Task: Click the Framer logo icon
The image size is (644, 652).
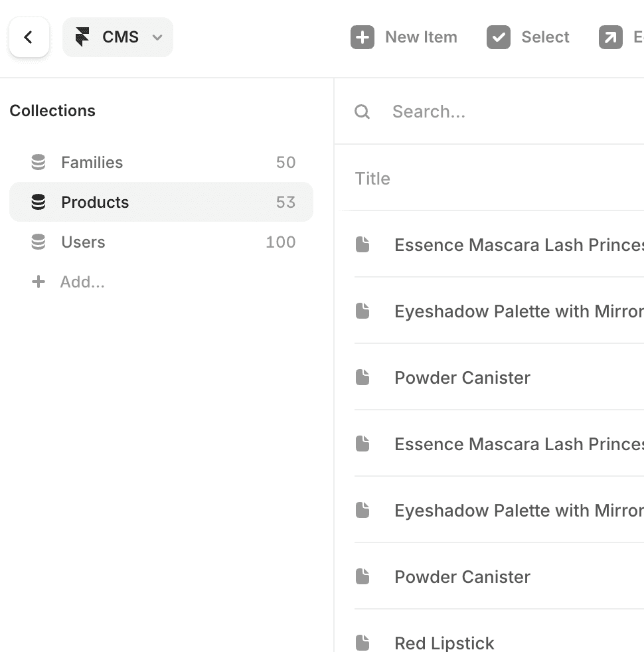Action: click(82, 37)
